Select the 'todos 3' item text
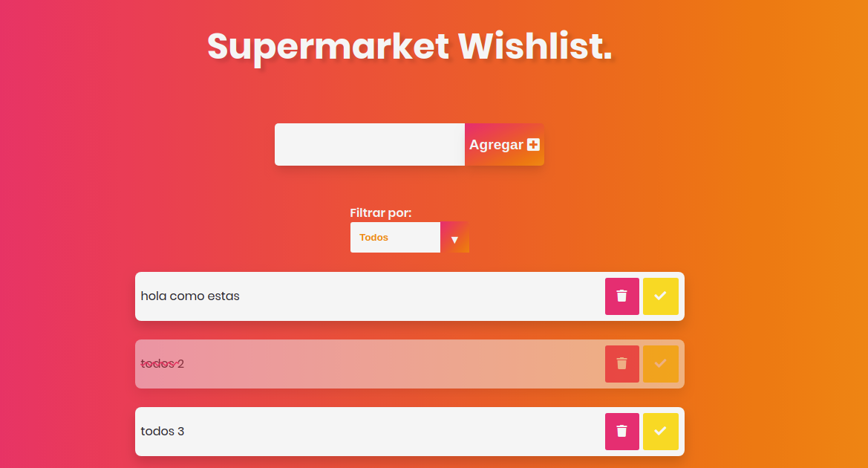 (163, 432)
